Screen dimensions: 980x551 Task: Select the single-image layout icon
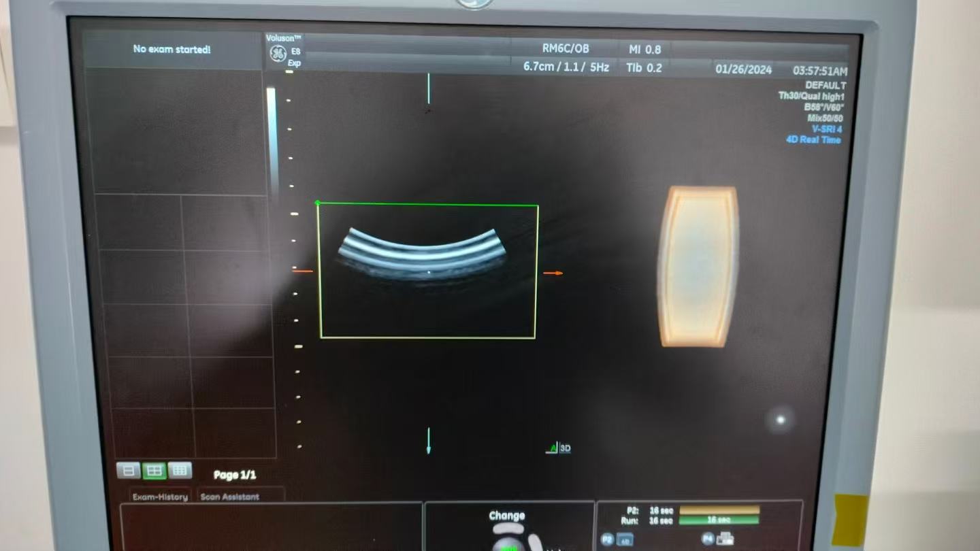click(129, 470)
